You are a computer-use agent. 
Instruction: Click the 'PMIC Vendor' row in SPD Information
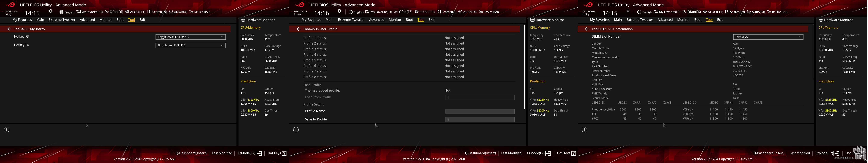(x=698, y=93)
